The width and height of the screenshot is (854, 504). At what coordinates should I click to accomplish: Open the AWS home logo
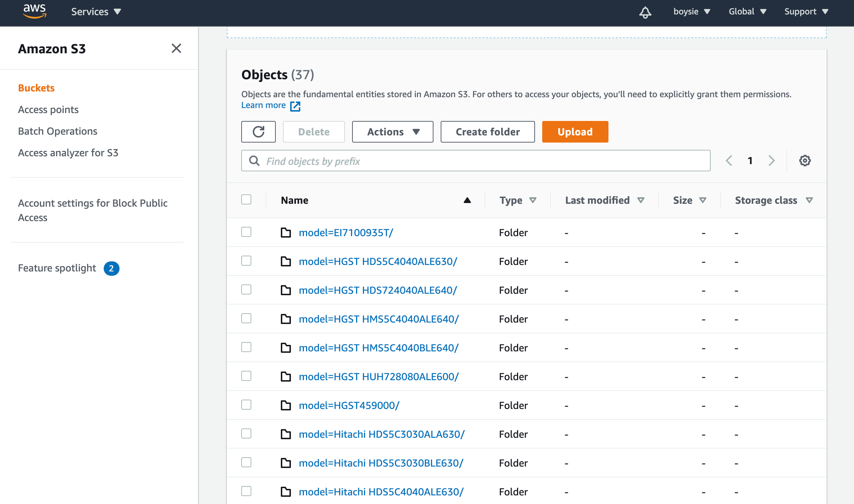click(35, 11)
